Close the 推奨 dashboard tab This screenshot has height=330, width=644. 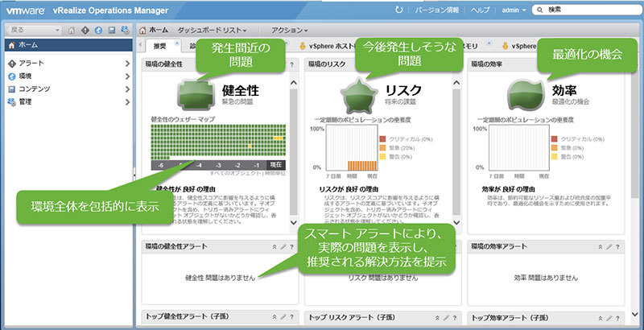177,43
